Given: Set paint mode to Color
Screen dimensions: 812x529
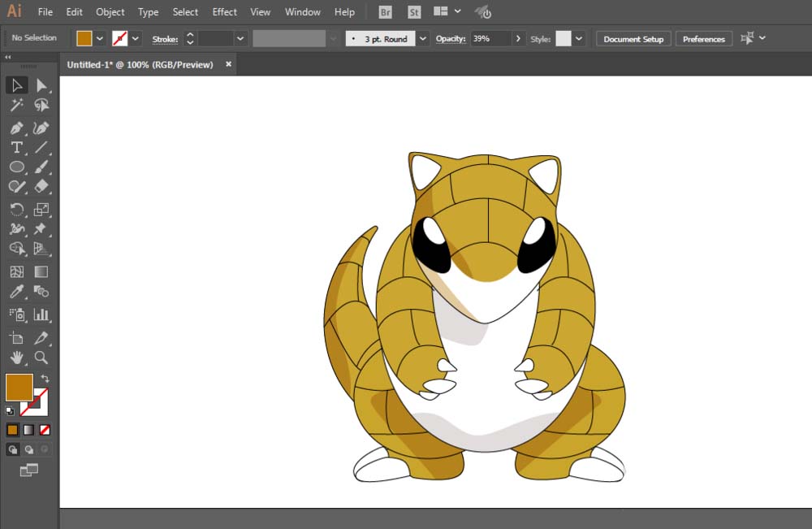Looking at the screenshot, I should pyautogui.click(x=12, y=430).
